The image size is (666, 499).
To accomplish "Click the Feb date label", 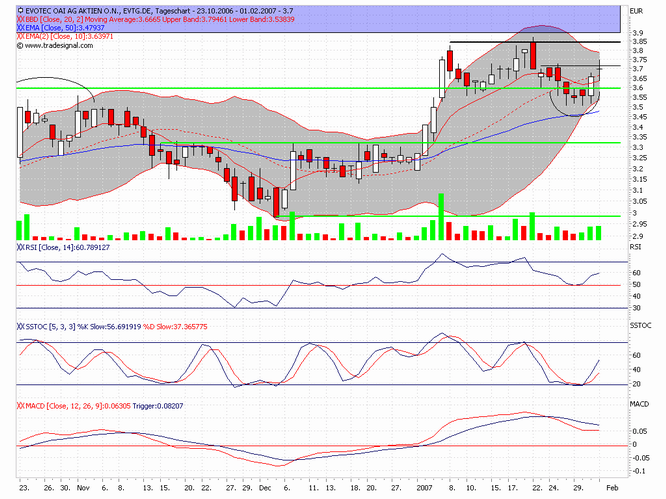I will click(612, 488).
